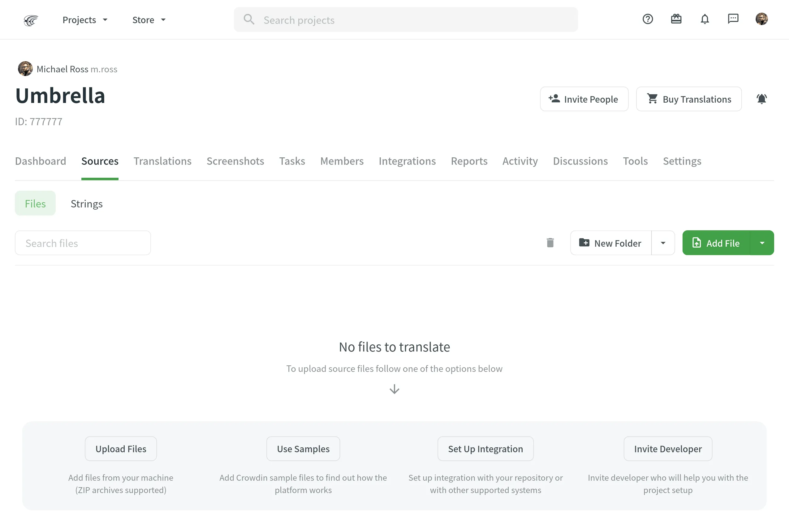The width and height of the screenshot is (789, 532).
Task: Expand the Add File dropdown arrow
Action: point(762,243)
